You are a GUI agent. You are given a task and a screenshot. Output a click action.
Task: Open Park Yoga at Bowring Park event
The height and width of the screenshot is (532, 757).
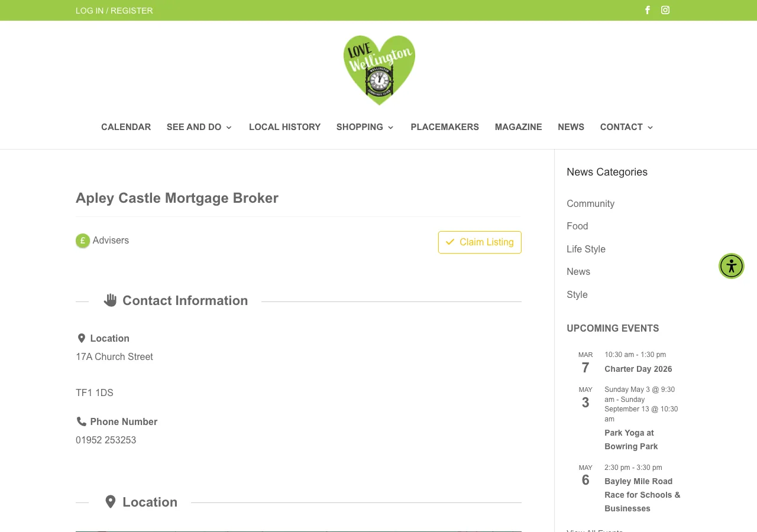630,439
